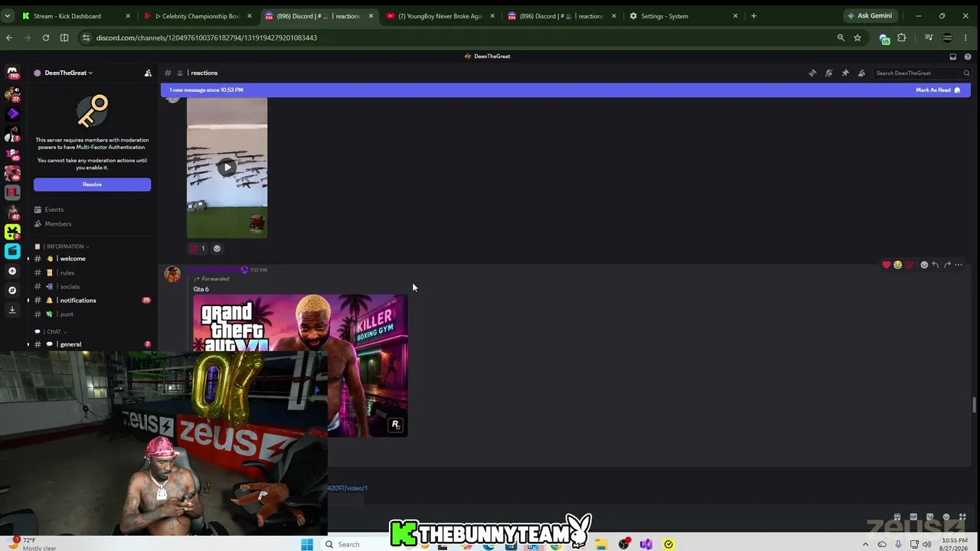Show hidden system tray icons
The image size is (980, 551).
click(866, 544)
